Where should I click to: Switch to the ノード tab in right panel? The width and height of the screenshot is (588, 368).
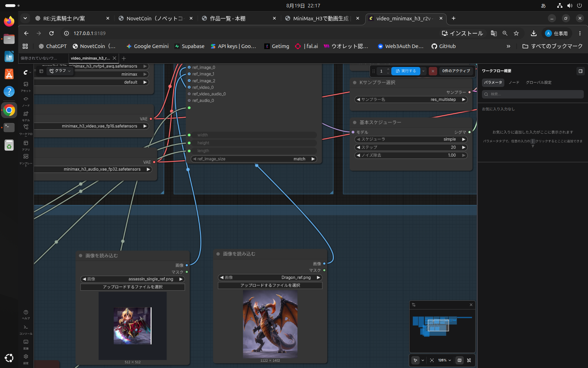pyautogui.click(x=514, y=82)
